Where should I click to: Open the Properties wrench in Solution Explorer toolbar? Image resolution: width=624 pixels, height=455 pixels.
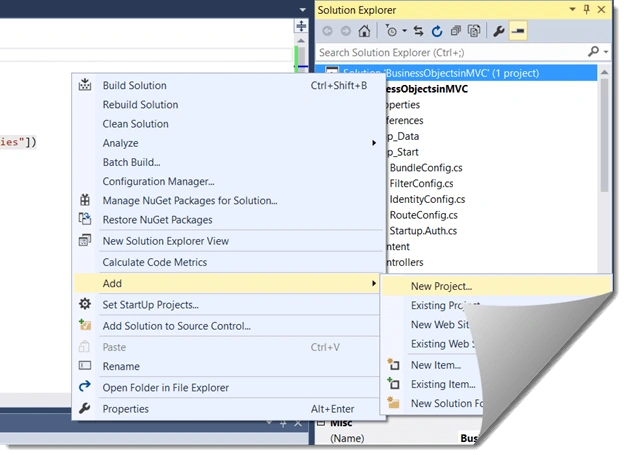pyautogui.click(x=499, y=31)
